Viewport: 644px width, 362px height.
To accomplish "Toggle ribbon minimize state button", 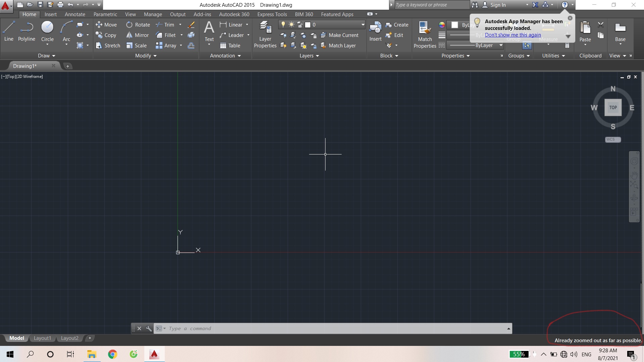I will click(x=370, y=14).
